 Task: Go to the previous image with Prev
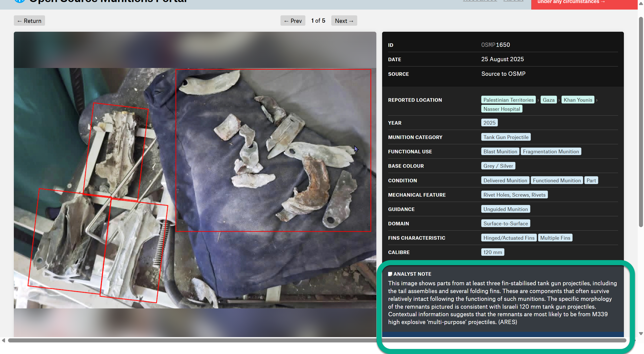(x=293, y=21)
